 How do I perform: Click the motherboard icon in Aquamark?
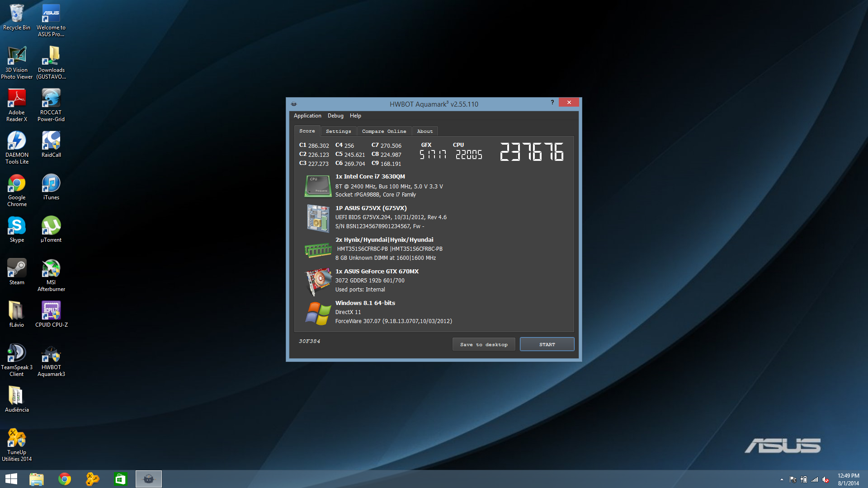pyautogui.click(x=318, y=218)
